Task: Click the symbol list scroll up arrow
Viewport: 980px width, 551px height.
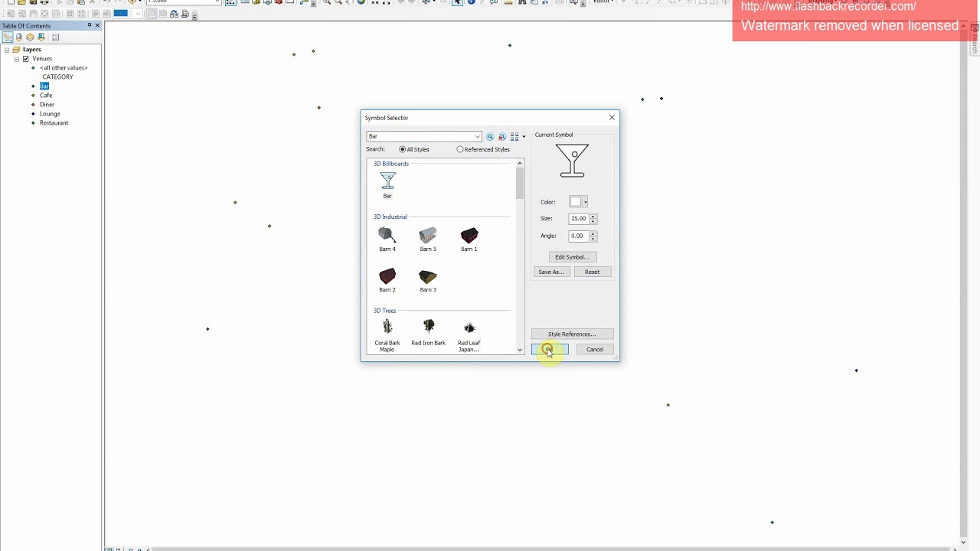Action: point(520,163)
